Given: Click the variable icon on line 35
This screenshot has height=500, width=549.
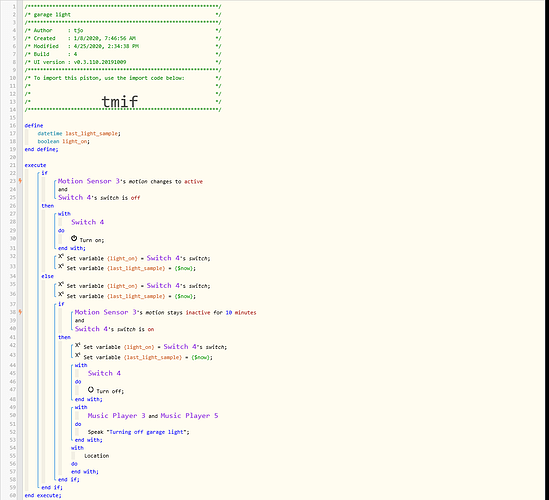Looking at the screenshot, I should click(61, 284).
